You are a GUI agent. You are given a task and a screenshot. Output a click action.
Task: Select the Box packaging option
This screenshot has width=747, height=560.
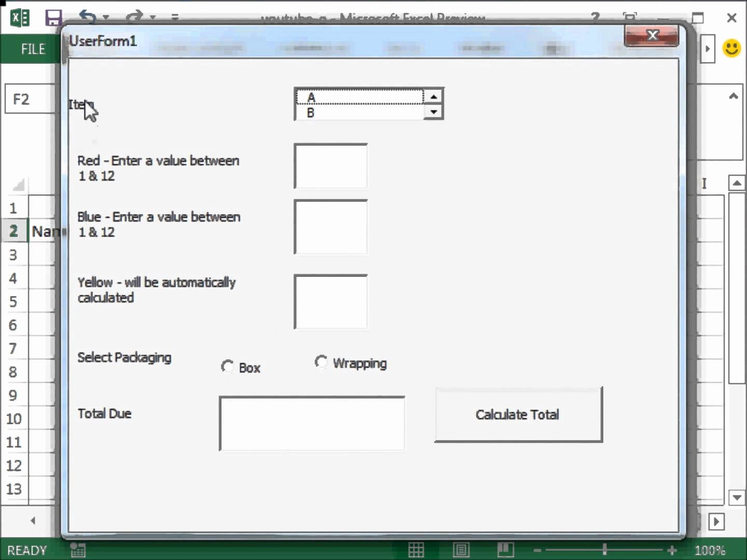228,366
